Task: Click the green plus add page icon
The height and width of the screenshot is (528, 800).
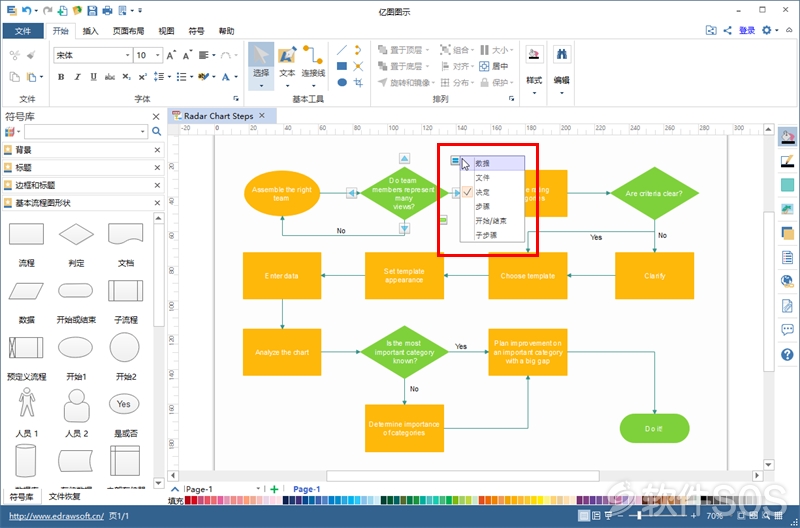Action: tap(274, 489)
